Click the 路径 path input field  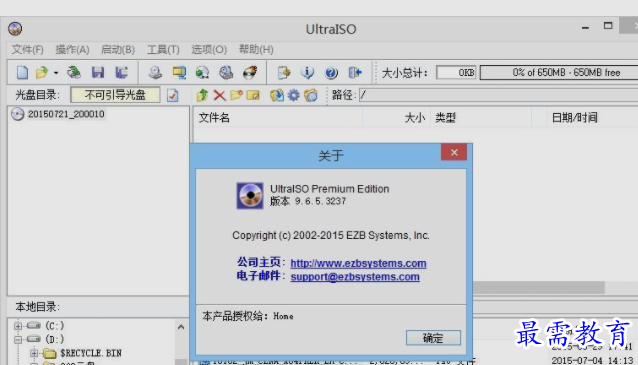tap(498, 95)
